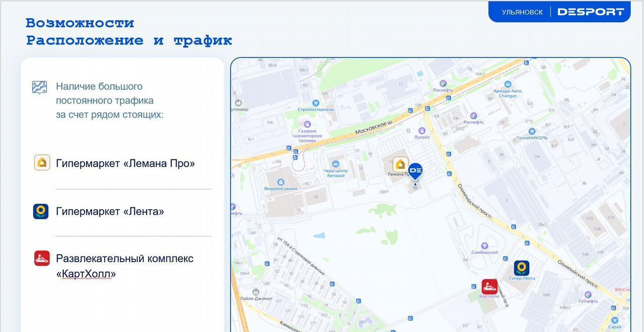Click the red Картхолл marker on the map
This screenshot has width=644, height=332.
point(490,287)
